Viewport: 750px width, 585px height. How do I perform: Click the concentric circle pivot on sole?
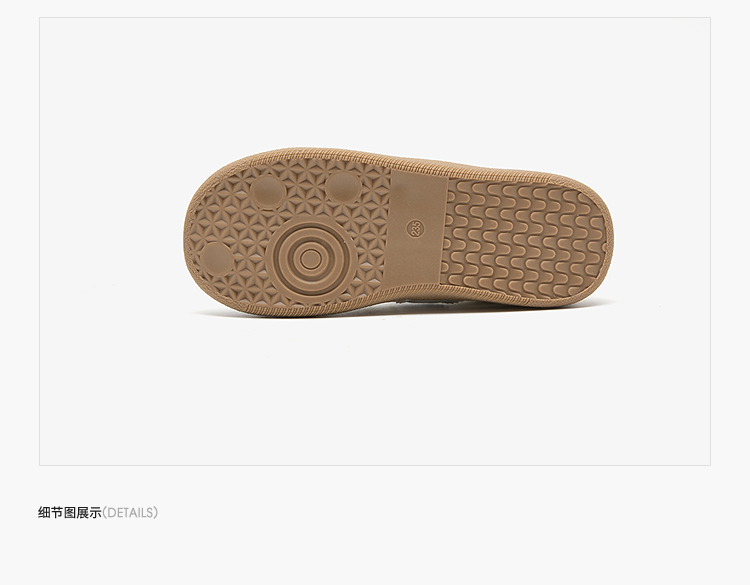[x=311, y=260]
